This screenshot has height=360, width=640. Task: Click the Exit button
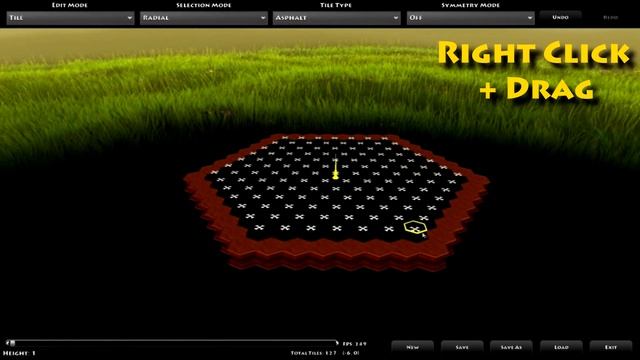coord(611,347)
